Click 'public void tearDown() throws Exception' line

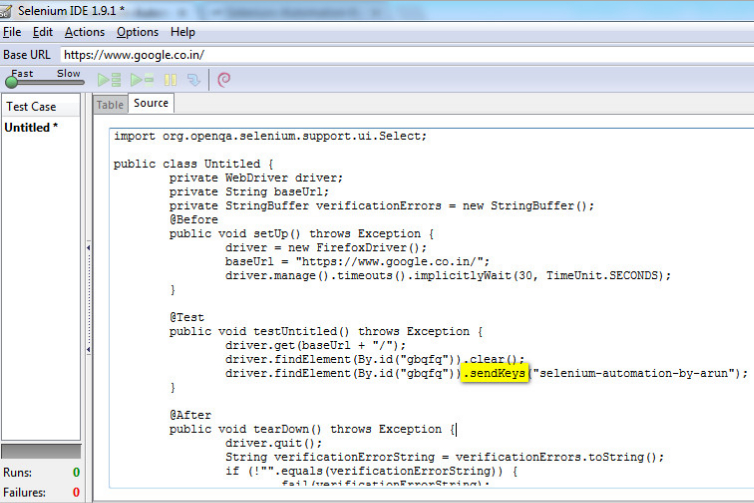312,429
